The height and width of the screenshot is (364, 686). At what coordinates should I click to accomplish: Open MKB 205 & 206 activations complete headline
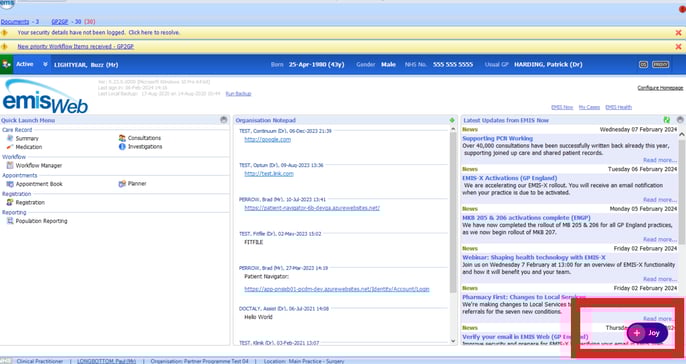pyautogui.click(x=526, y=217)
